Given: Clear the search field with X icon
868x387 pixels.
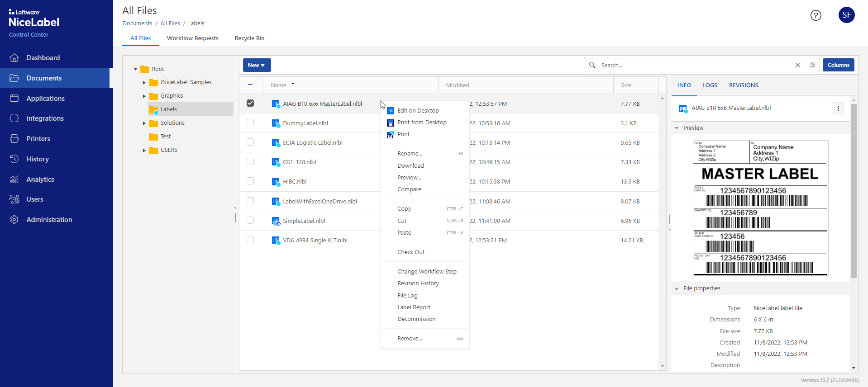Looking at the screenshot, I should (797, 65).
